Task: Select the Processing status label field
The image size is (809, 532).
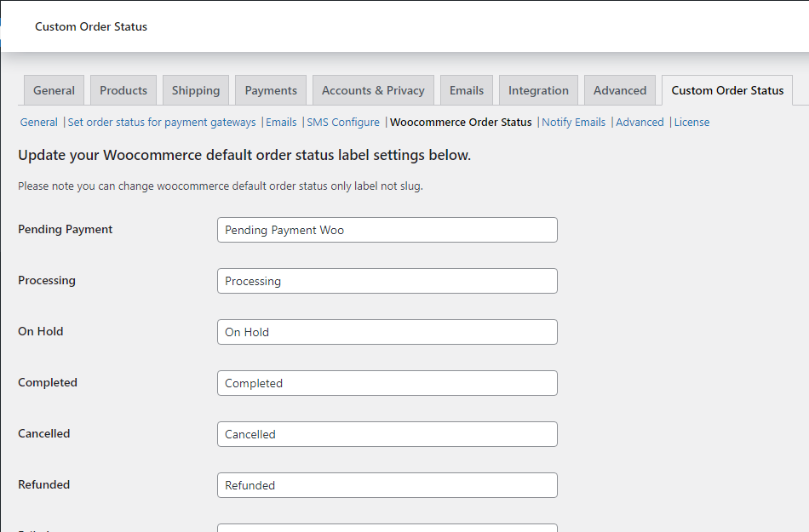Action: pos(387,281)
